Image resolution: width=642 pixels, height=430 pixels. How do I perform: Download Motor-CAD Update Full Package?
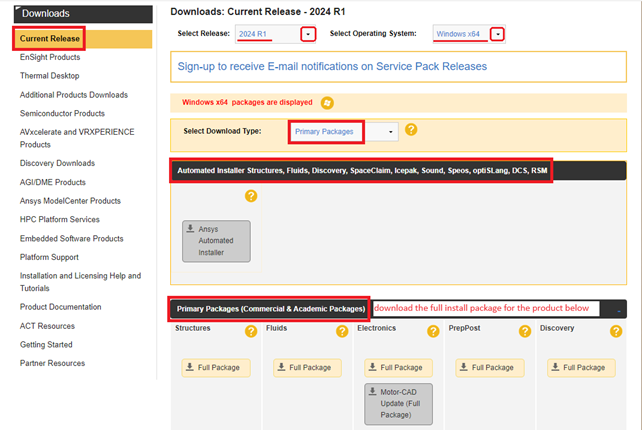tap(398, 404)
